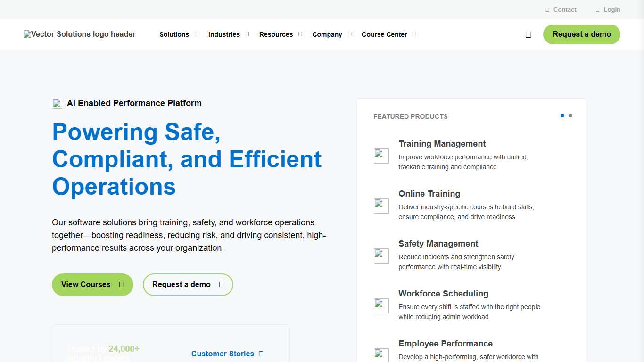644x362 pixels.
Task: Click the Vector Solutions logo
Action: coord(79,34)
